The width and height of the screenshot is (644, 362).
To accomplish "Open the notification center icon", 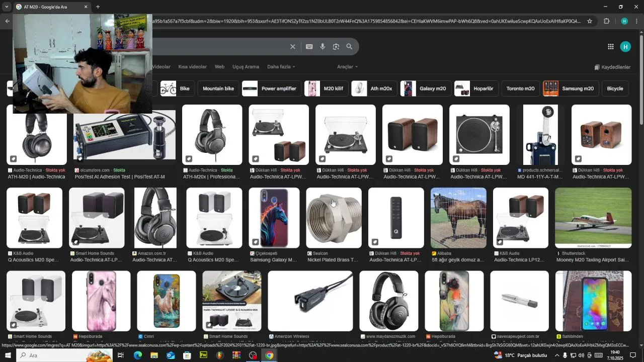I will point(633,355).
